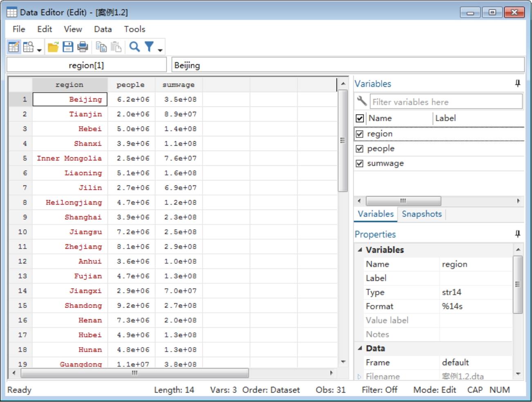Uncheck the region variable checkbox
532x402 pixels.
360,134
